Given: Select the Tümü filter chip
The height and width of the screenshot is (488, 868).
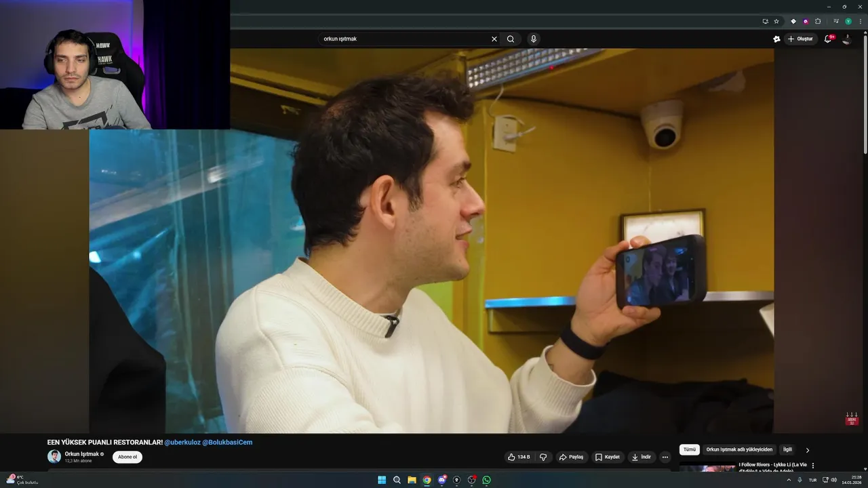Looking at the screenshot, I should point(690,449).
